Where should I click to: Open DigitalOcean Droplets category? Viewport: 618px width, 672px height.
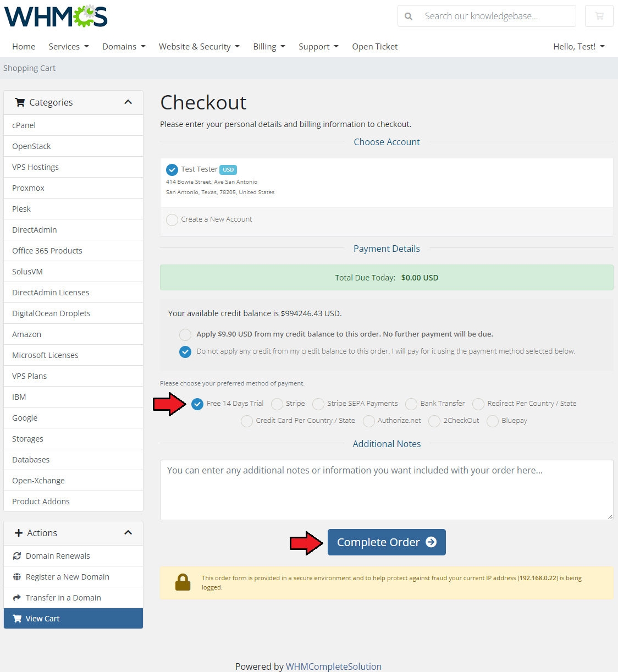[x=73, y=313]
